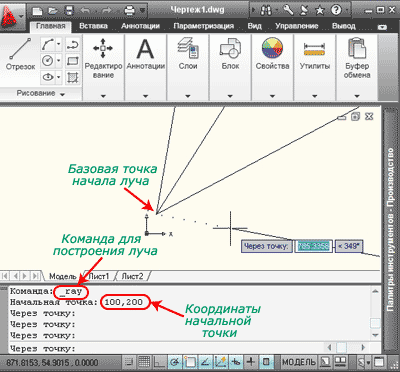
Task: Expand the Рисование panel
Action: pyautogui.click(x=40, y=94)
